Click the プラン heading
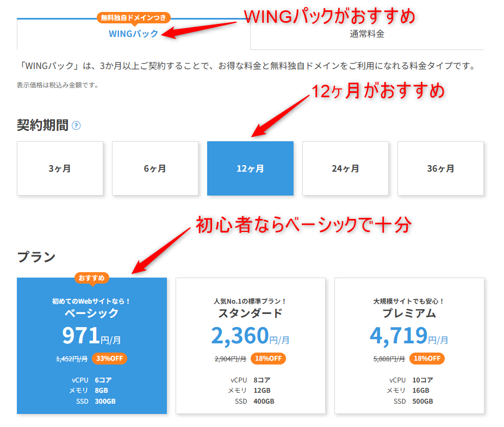The image size is (504, 427). click(x=36, y=257)
